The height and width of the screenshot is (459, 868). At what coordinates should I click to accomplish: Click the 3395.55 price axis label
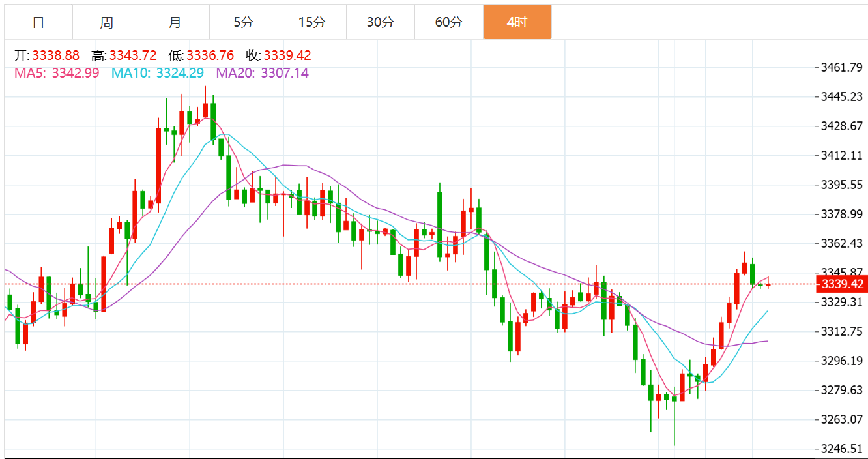click(x=843, y=185)
